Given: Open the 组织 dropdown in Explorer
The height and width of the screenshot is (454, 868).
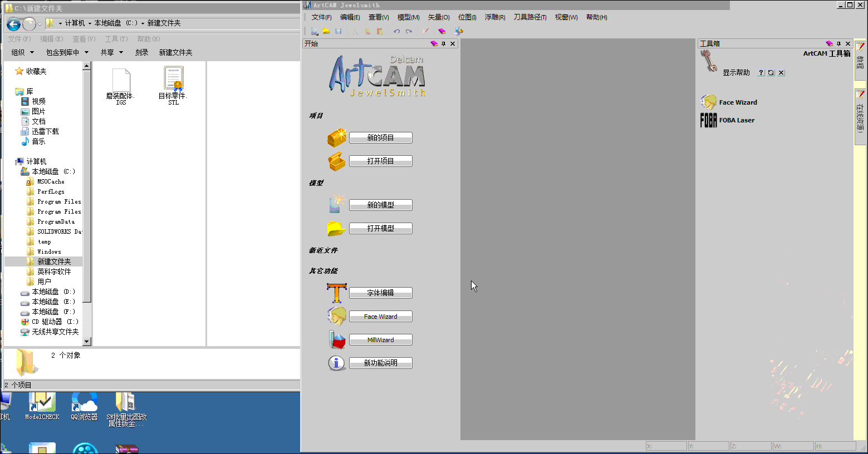Looking at the screenshot, I should tap(23, 52).
